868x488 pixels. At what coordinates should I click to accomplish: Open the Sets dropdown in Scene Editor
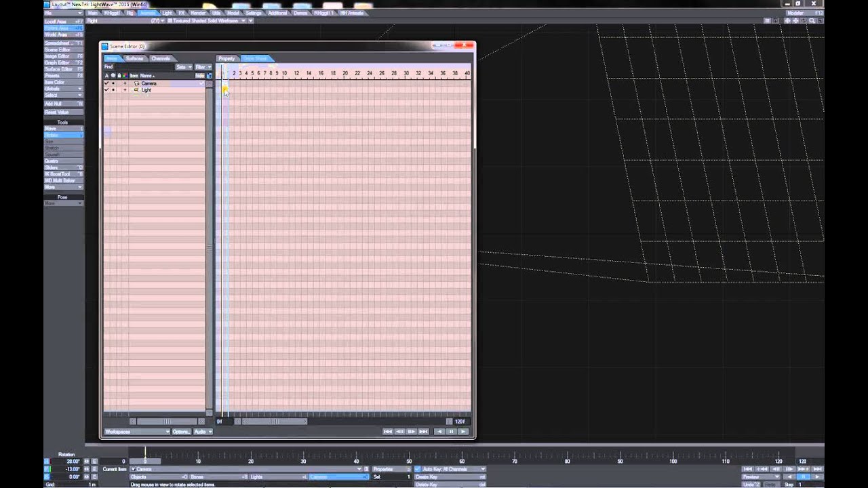(183, 67)
